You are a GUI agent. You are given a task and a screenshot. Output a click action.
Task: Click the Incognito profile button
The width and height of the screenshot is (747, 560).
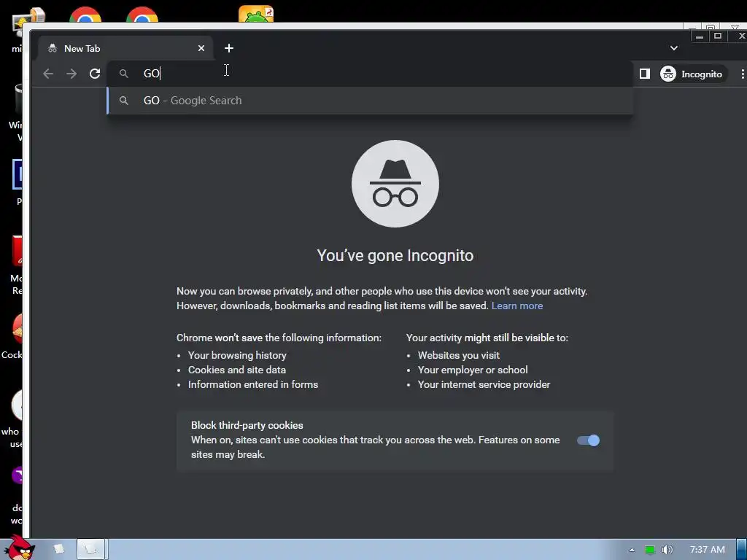pyautogui.click(x=694, y=74)
